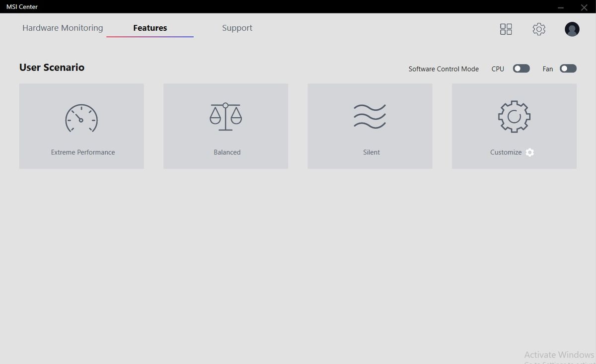
Task: Click the Extreme Performance speedometer icon
Action: 81,118
